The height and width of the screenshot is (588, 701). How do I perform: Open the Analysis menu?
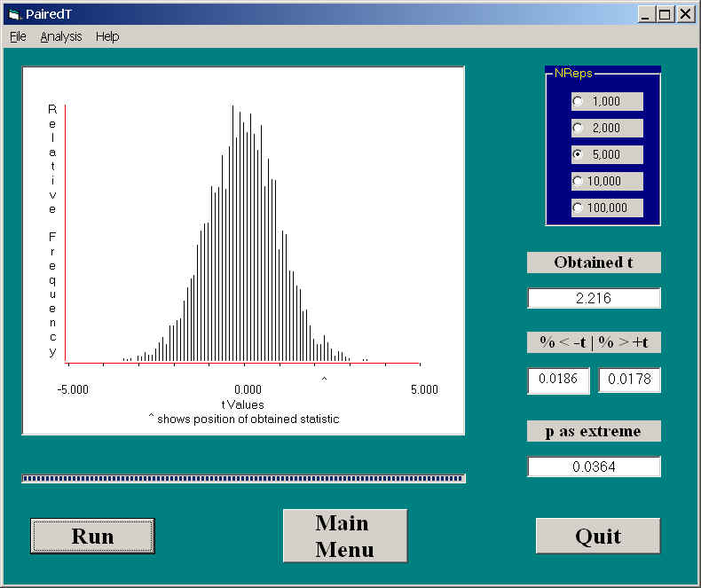60,36
